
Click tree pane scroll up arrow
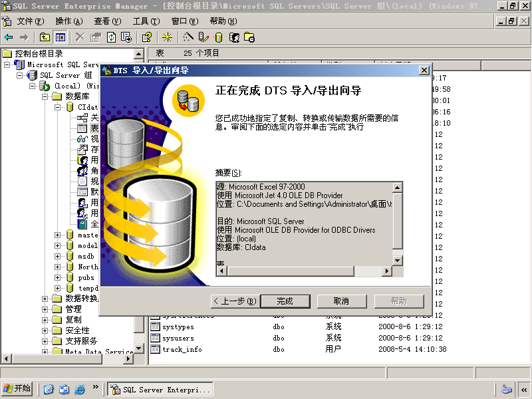coord(139,54)
